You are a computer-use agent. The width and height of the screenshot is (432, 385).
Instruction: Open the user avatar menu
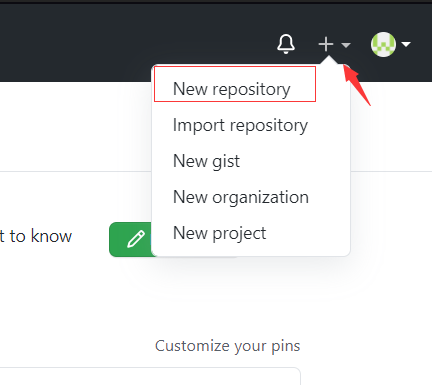[383, 44]
